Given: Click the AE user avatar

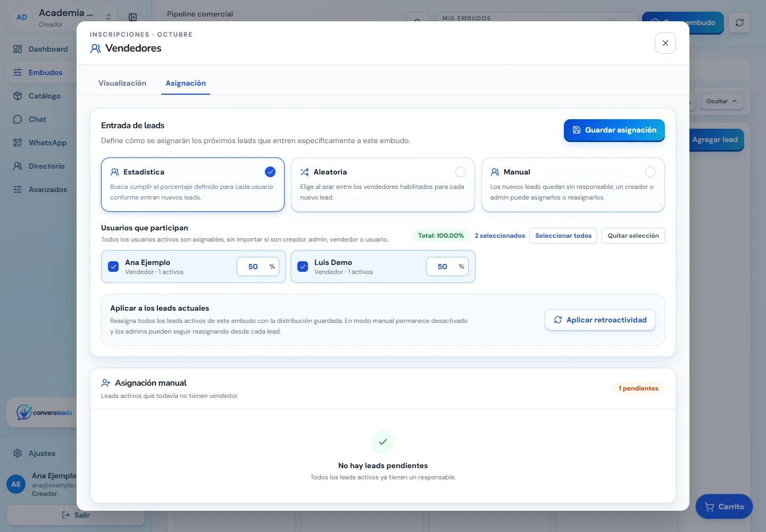Looking at the screenshot, I should pos(16,484).
